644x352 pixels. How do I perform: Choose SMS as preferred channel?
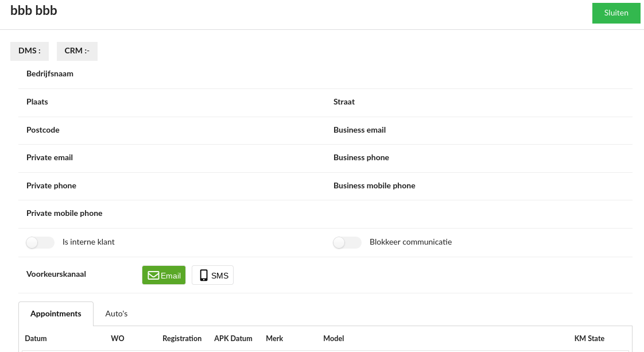pyautogui.click(x=213, y=275)
